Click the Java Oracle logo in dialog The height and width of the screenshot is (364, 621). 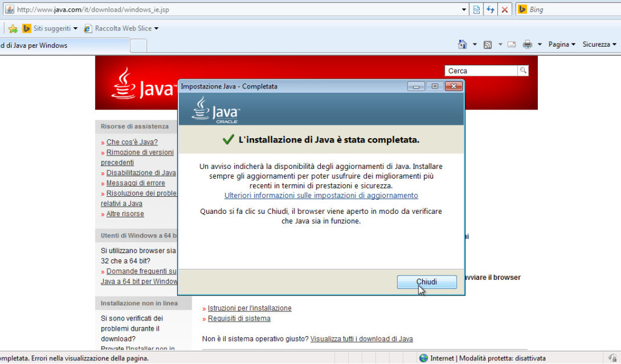(x=216, y=110)
